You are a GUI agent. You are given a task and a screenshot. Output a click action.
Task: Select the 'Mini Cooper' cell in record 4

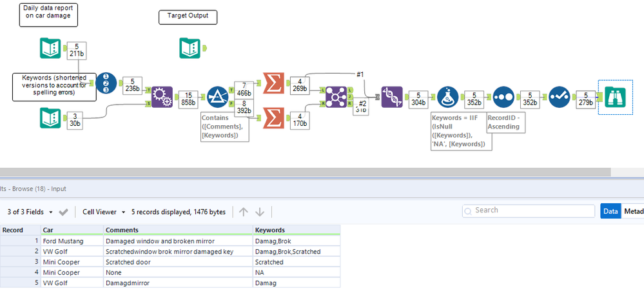coord(72,272)
